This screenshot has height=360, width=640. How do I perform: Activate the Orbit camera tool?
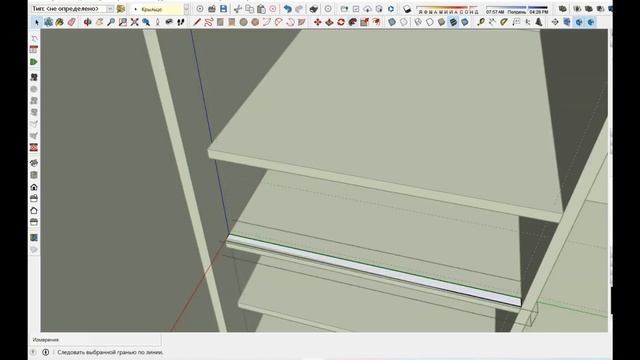87,22
